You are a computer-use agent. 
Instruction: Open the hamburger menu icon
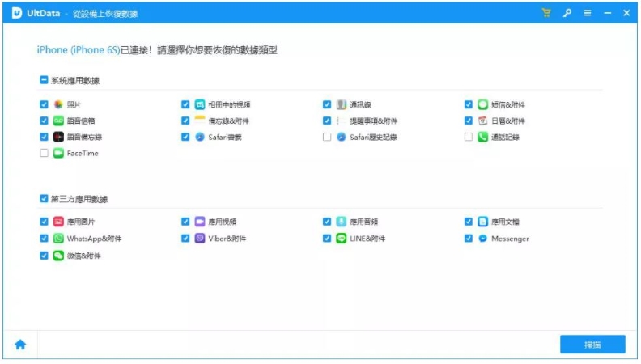tap(588, 13)
